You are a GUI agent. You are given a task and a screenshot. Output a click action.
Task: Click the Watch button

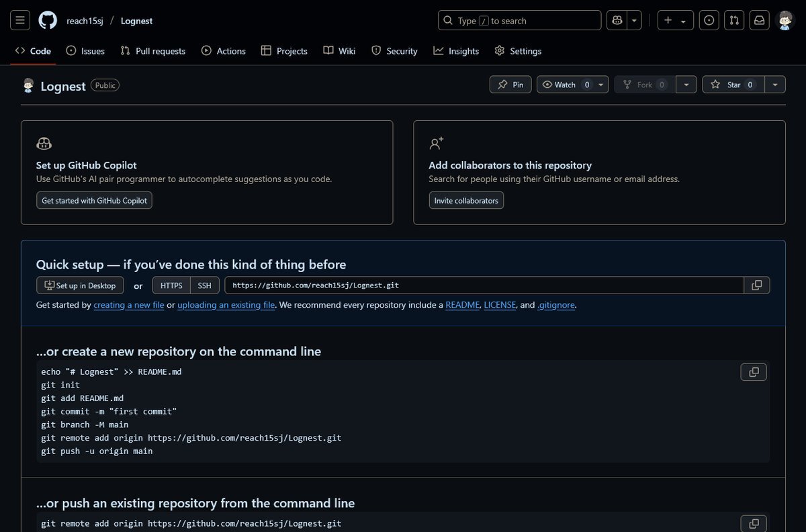pos(566,85)
